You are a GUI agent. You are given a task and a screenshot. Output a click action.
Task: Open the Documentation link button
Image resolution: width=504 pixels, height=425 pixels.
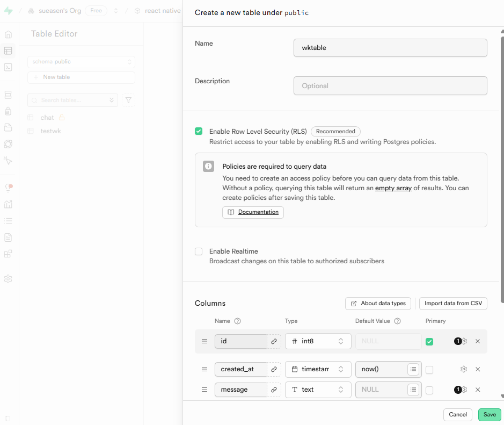point(253,212)
